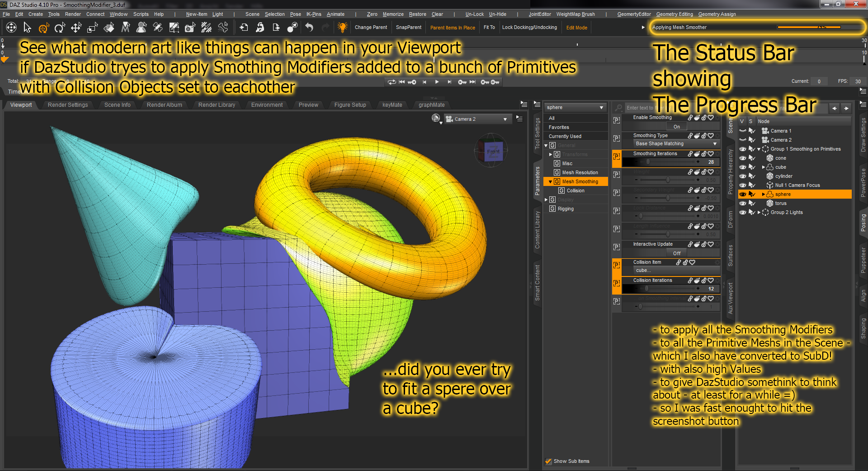This screenshot has width=868, height=471.
Task: Jump to the first frame of the timeline
Action: pyautogui.click(x=402, y=82)
